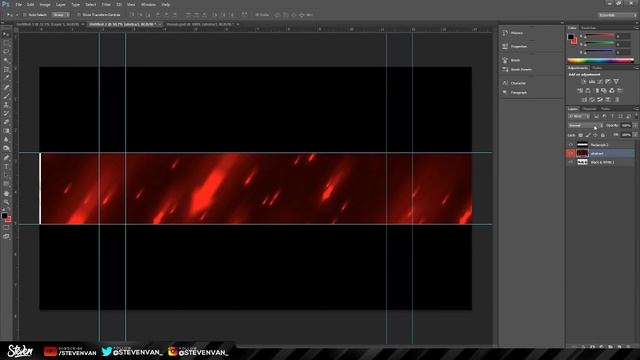Image resolution: width=640 pixels, height=360 pixels.
Task: Select the Rectangular Marquee tool
Action: [x=6, y=43]
